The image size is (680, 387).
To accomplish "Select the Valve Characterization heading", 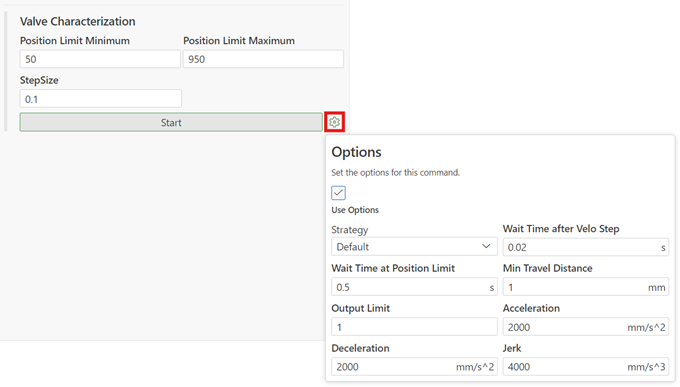I will (x=78, y=21).
